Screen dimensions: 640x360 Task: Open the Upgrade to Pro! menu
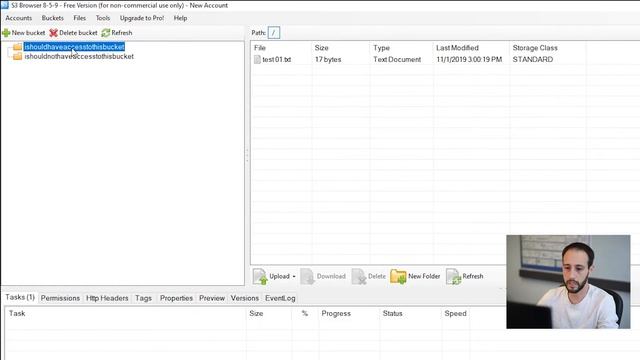click(x=142, y=18)
